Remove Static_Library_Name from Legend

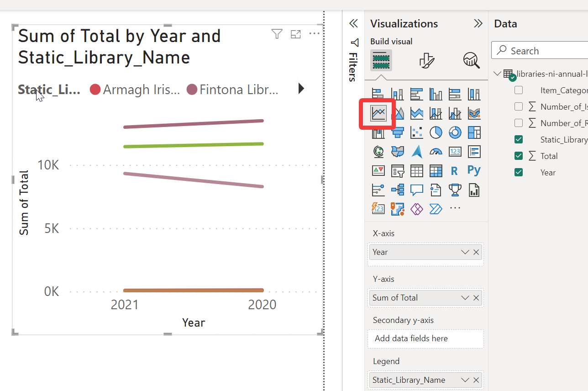(476, 380)
